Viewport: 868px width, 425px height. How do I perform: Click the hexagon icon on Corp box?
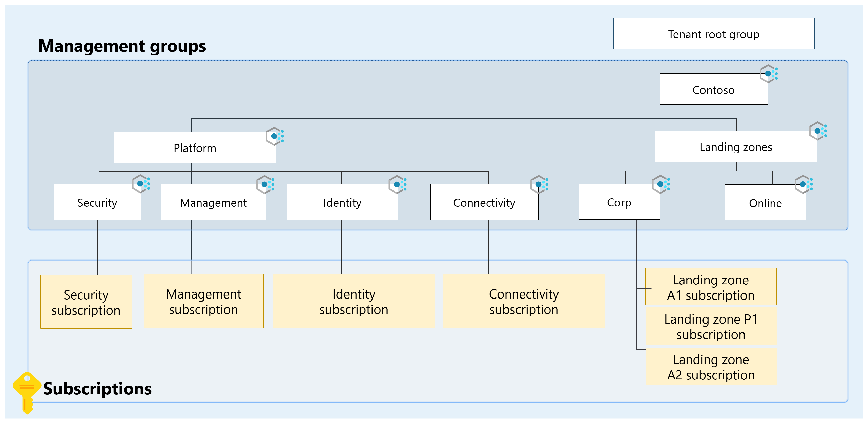(660, 184)
